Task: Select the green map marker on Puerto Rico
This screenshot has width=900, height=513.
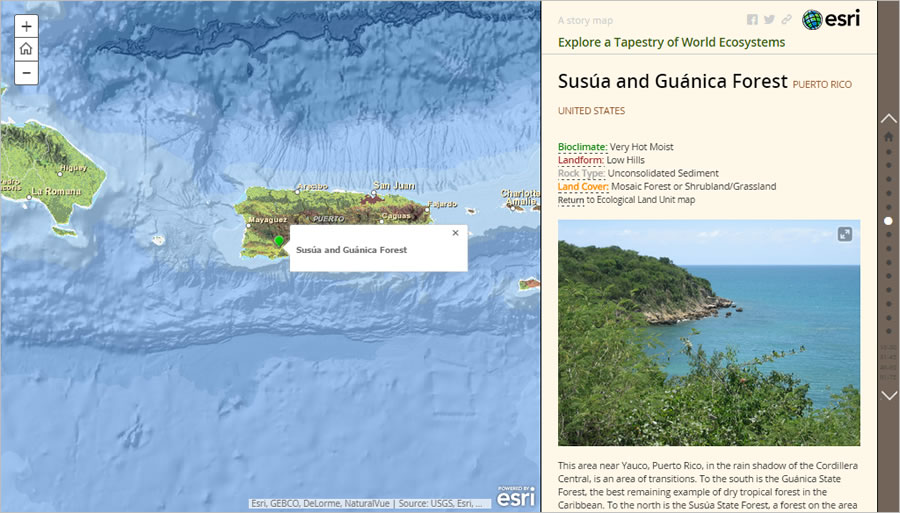Action: pos(279,241)
